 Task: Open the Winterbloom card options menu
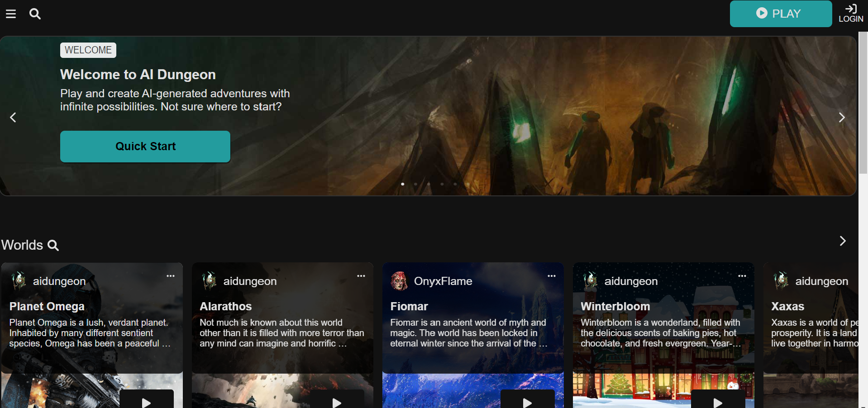pos(742,276)
